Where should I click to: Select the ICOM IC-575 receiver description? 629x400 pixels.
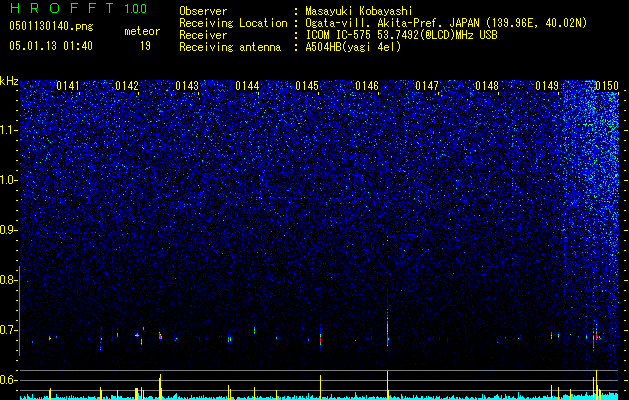click(401, 35)
